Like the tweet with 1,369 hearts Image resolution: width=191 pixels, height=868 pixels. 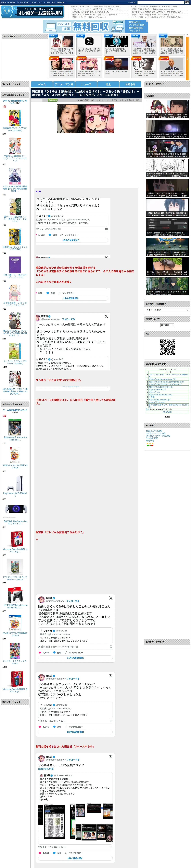click(x=40, y=727)
